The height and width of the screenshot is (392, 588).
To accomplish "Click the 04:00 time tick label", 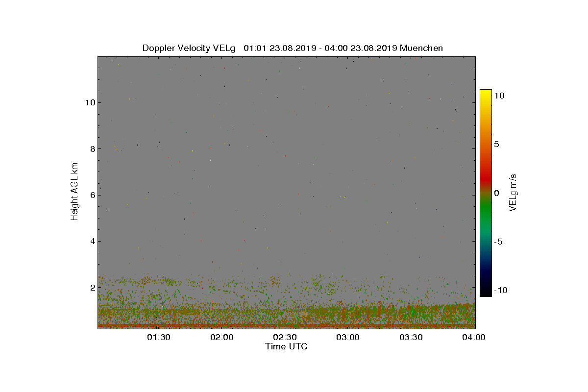I will [473, 338].
